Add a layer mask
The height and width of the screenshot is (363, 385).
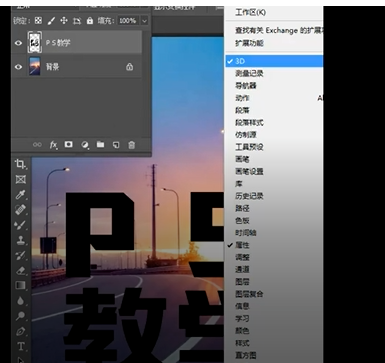click(x=69, y=144)
